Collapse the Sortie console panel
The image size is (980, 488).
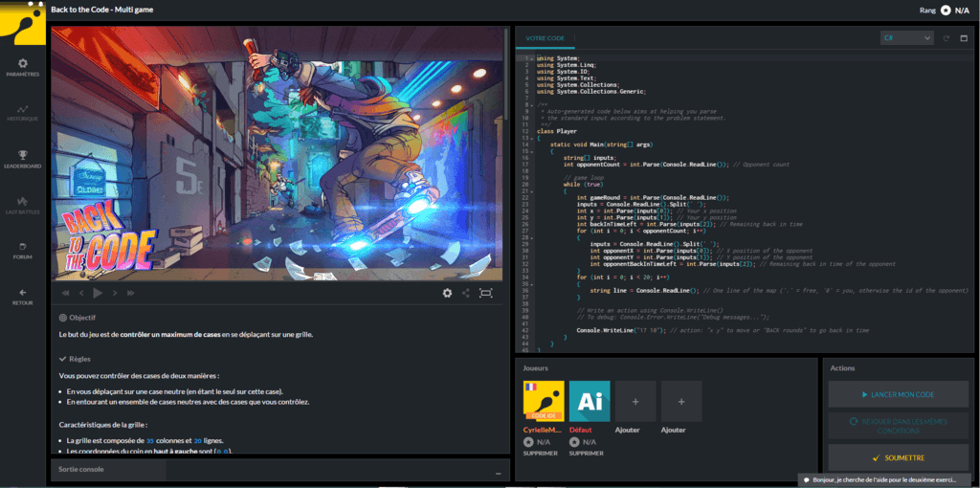tap(497, 473)
